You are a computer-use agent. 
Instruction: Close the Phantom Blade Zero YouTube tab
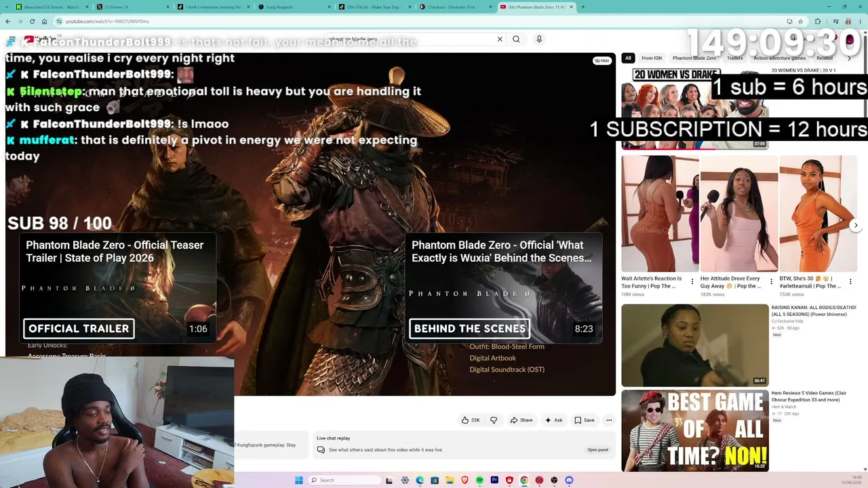572,7
